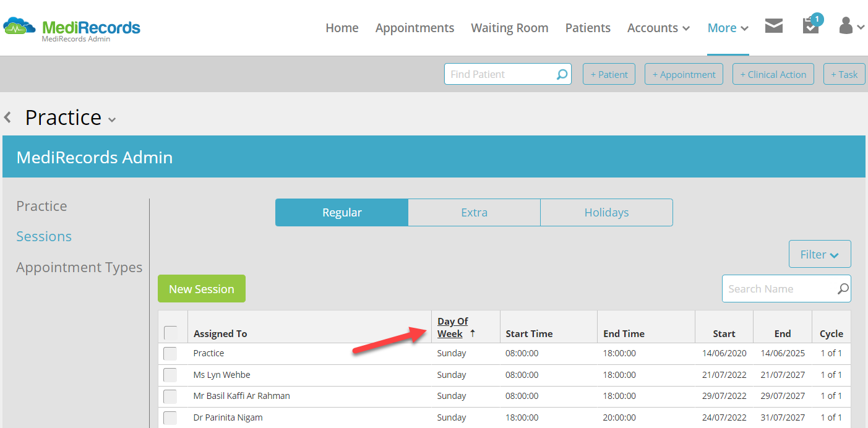
Task: Click the cycle 1 of 1 in Practice row
Action: point(831,353)
